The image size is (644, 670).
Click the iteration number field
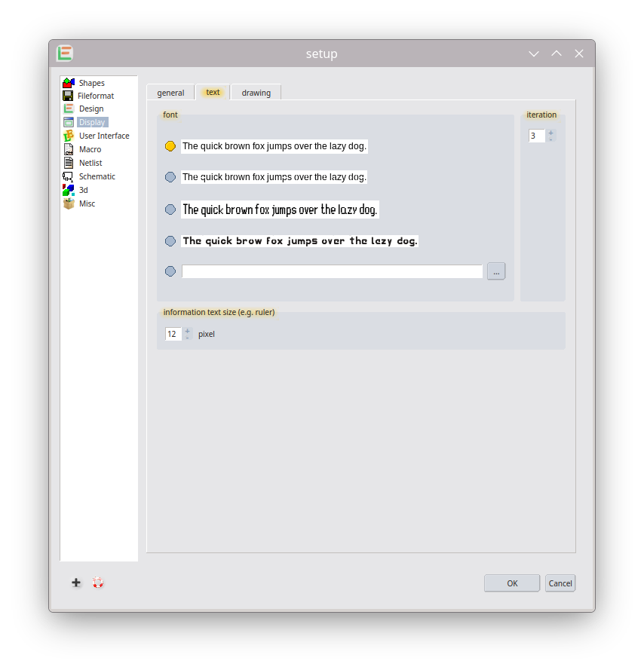click(537, 136)
